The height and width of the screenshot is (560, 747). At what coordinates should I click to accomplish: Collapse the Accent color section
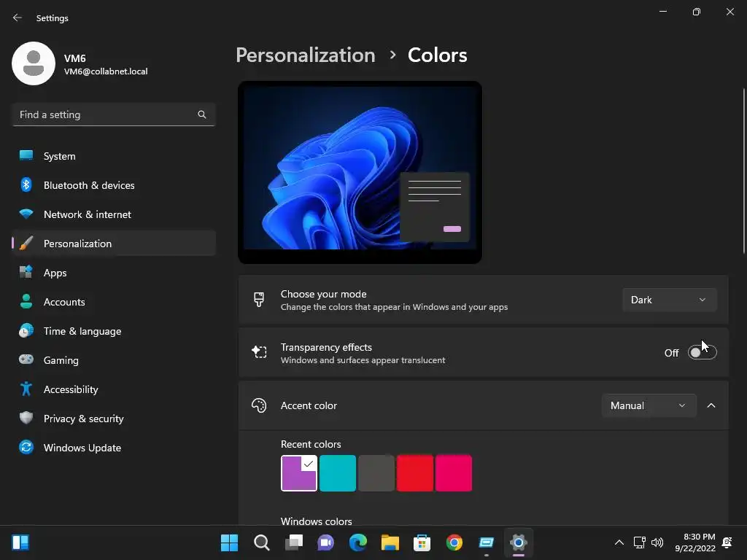pyautogui.click(x=711, y=405)
